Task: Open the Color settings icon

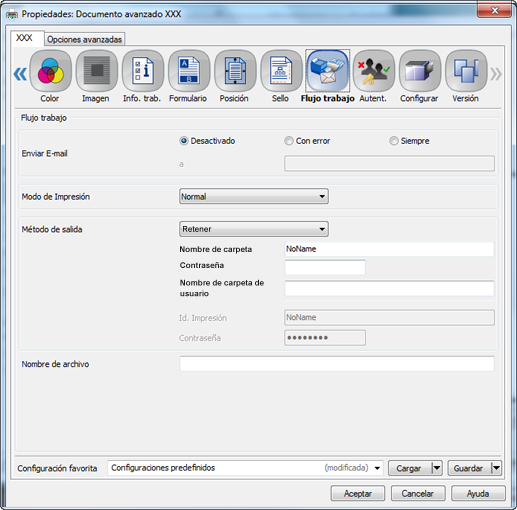Action: [x=50, y=71]
